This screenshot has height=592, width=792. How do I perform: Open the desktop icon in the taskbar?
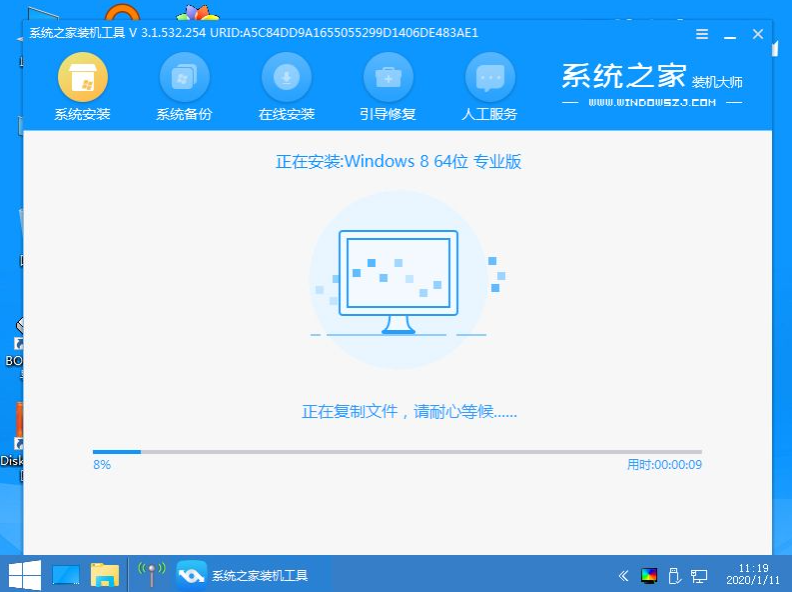tap(66, 575)
